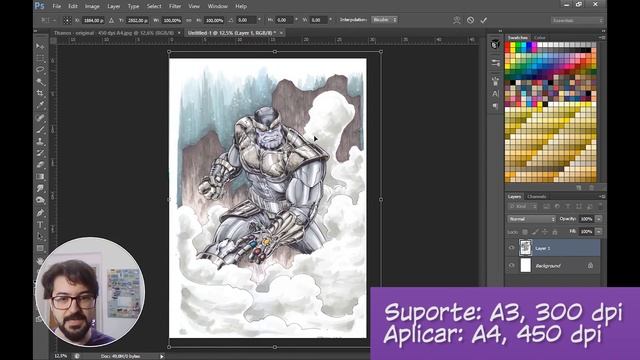
Task: Toggle lock all padlock in Layers panel
Action: pos(555,232)
